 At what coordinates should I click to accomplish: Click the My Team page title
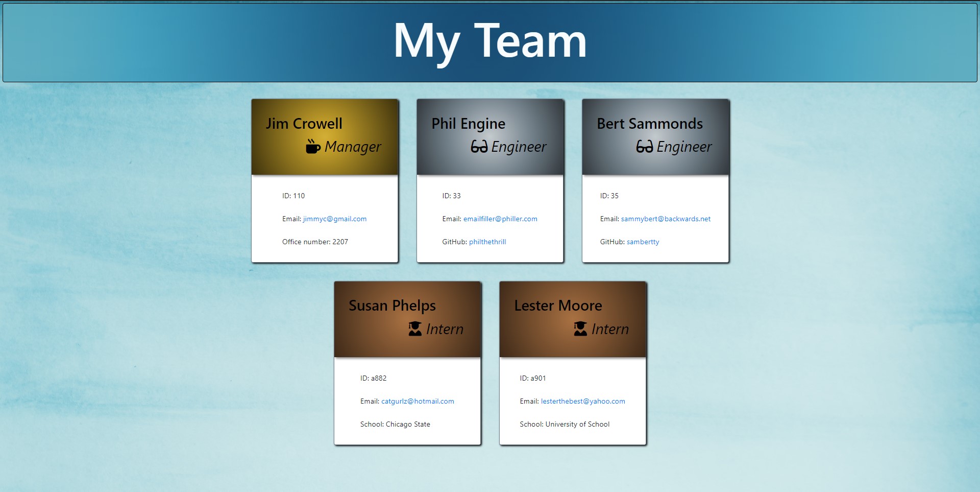(489, 43)
